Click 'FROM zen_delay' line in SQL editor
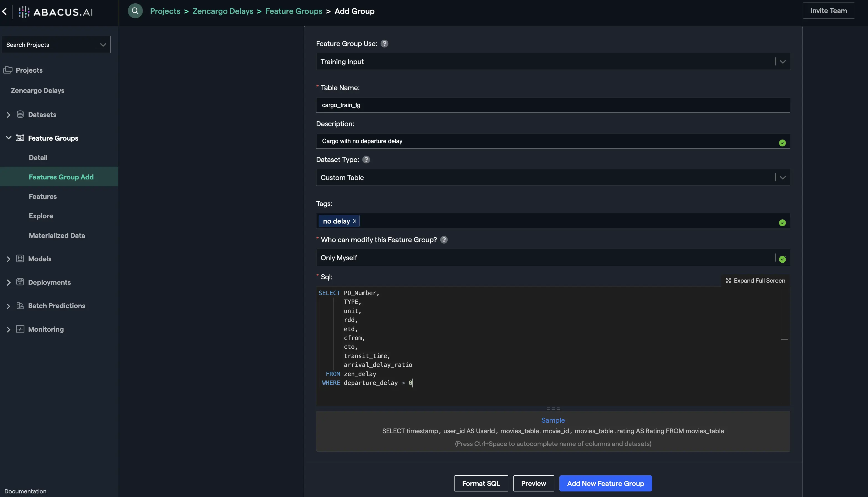This screenshot has height=497, width=868. click(x=351, y=374)
